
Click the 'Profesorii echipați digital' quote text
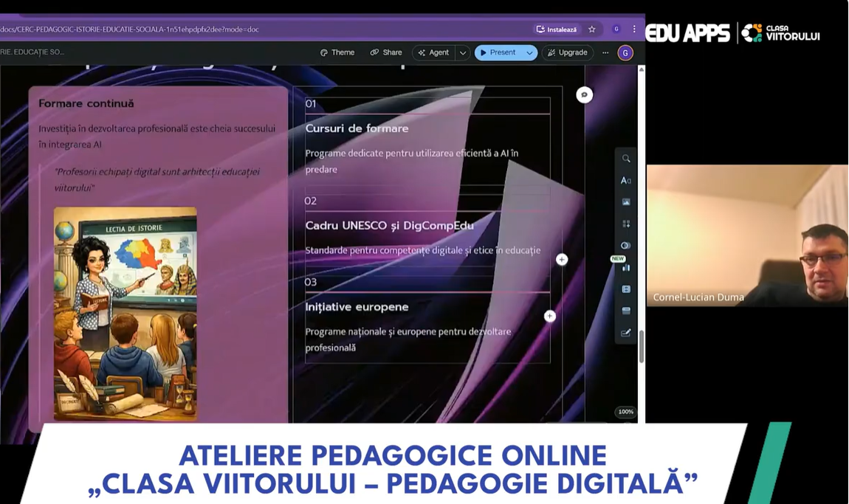coord(157,180)
